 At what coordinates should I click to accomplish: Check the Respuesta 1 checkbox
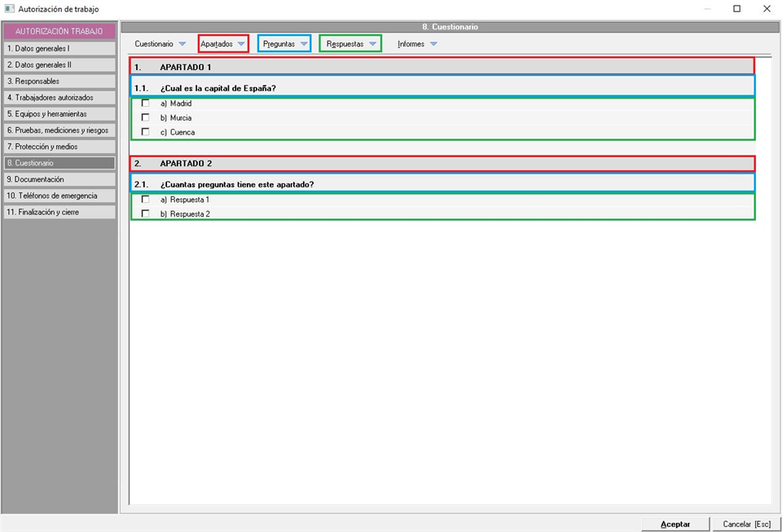[x=146, y=200]
